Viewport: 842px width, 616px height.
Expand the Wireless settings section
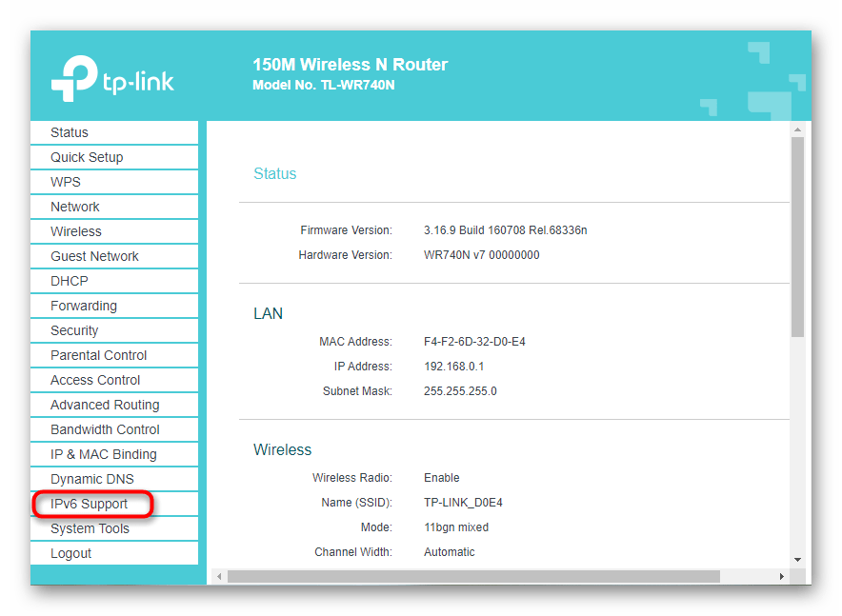pos(76,231)
